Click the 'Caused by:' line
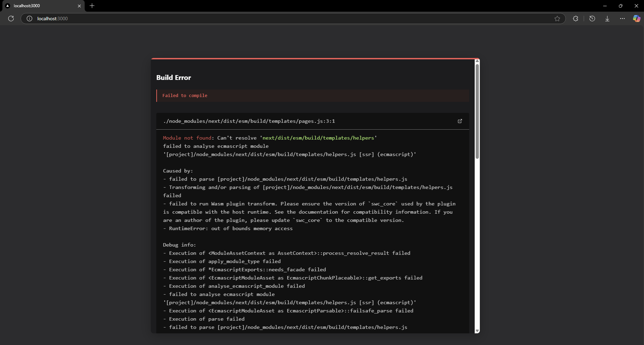This screenshot has width=644, height=345. click(178, 171)
